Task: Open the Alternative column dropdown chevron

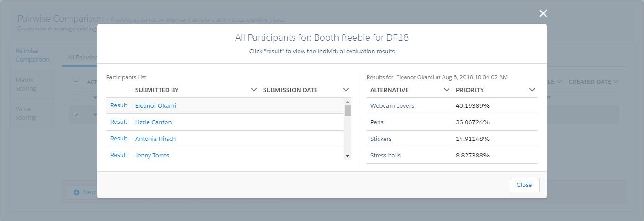Action: click(446, 90)
